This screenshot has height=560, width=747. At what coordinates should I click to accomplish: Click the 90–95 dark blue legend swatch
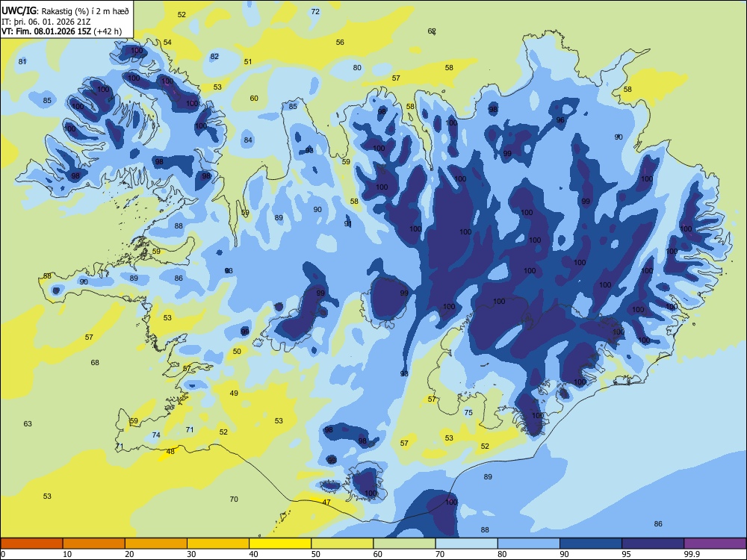[591, 544]
